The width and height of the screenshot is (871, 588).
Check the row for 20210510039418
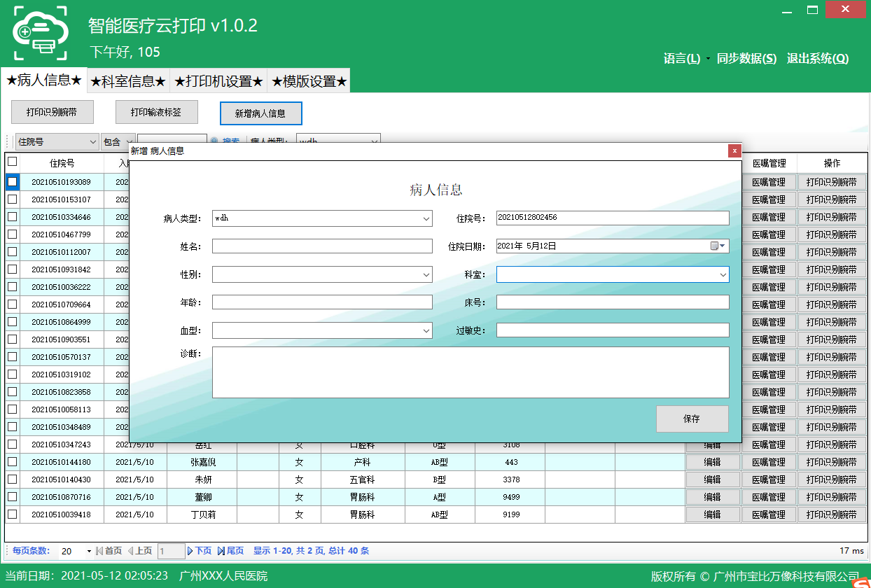[12, 514]
